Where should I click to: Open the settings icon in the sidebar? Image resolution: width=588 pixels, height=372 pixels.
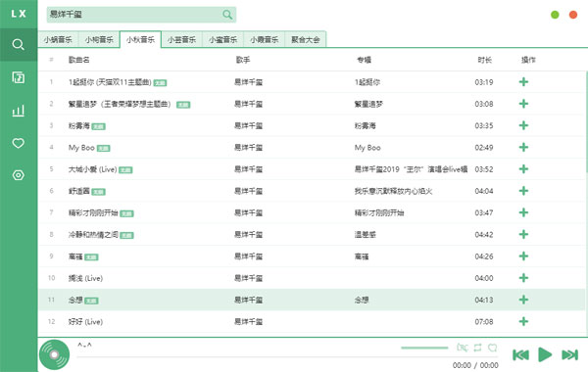18,175
